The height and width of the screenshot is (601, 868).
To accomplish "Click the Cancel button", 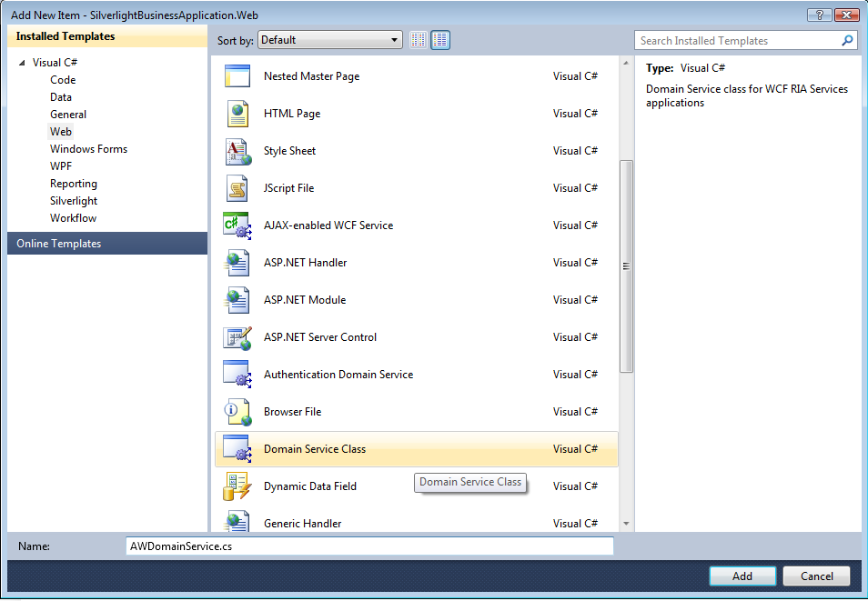I will pyautogui.click(x=816, y=576).
